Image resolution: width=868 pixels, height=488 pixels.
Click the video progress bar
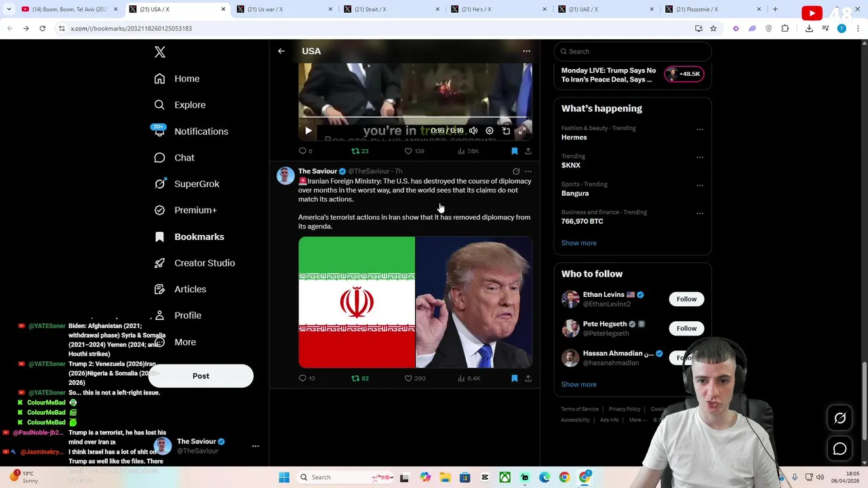415,118
